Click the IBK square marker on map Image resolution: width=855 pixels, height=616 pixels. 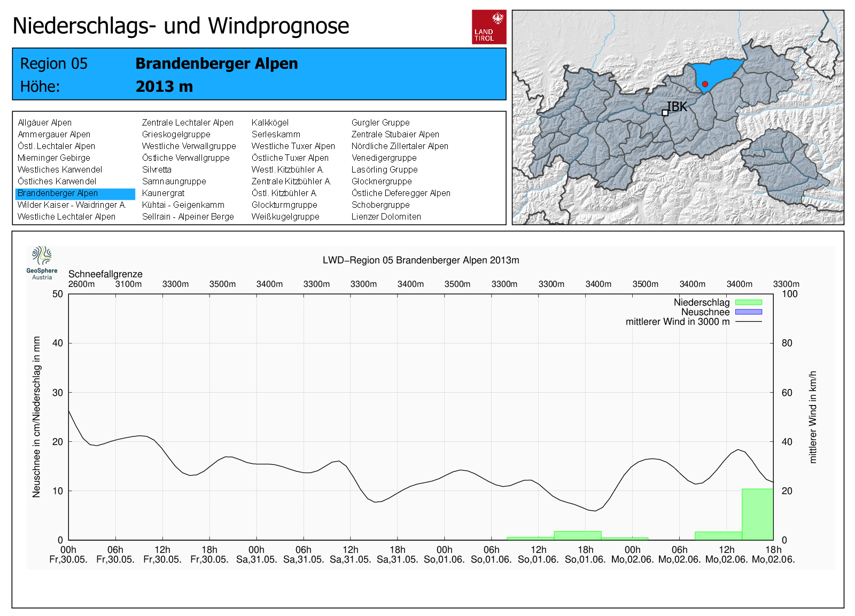(665, 113)
